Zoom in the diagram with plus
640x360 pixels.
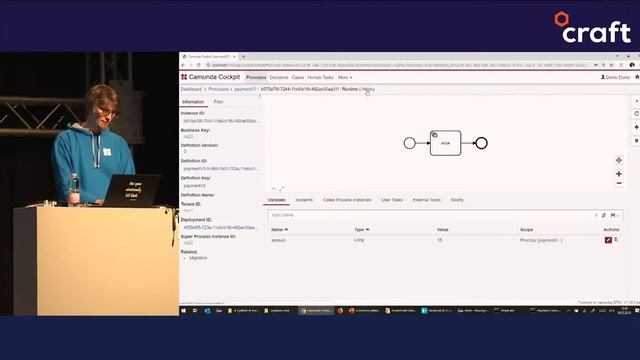pyautogui.click(x=619, y=173)
